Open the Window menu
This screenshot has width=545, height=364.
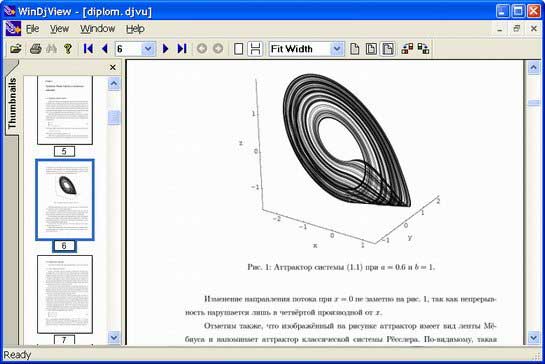(x=97, y=29)
